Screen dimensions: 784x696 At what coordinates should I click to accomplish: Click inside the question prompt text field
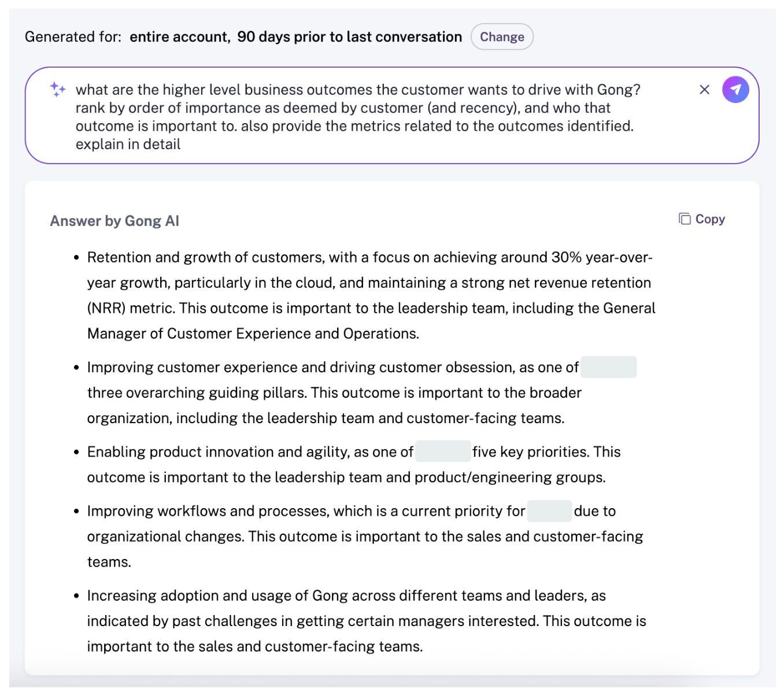pyautogui.click(x=347, y=116)
